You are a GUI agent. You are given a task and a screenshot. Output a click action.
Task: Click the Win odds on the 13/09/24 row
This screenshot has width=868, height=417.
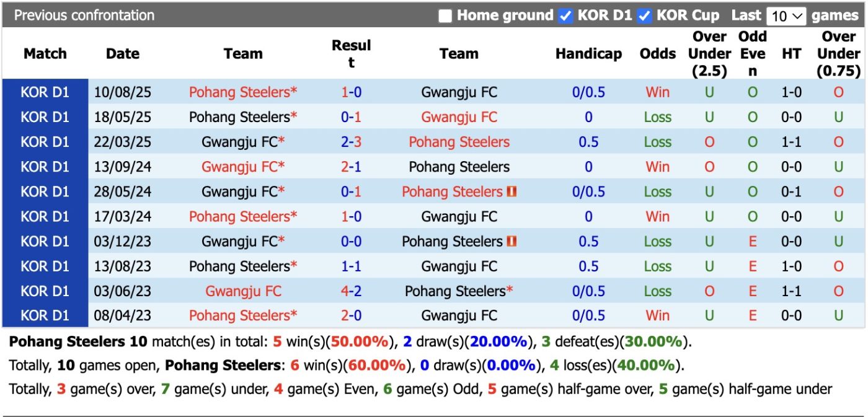pos(657,167)
